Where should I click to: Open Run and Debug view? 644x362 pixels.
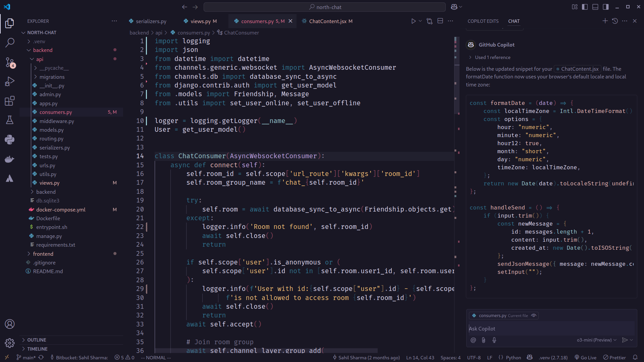pos(10,81)
